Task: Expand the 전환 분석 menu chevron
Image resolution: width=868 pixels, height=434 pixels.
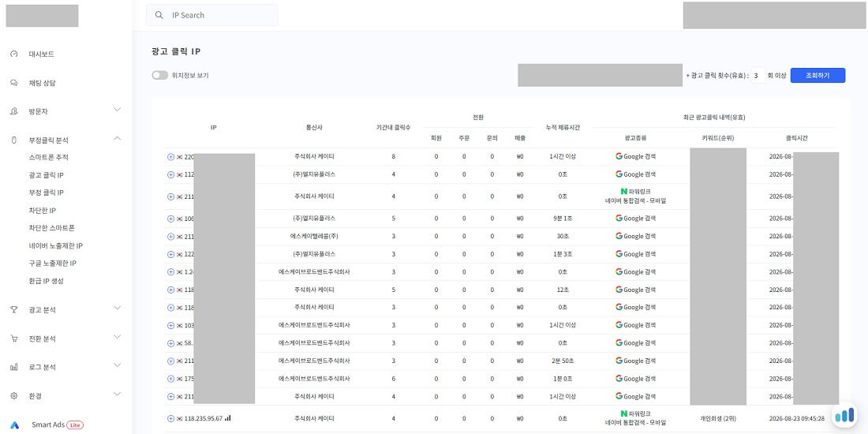Action: [117, 337]
